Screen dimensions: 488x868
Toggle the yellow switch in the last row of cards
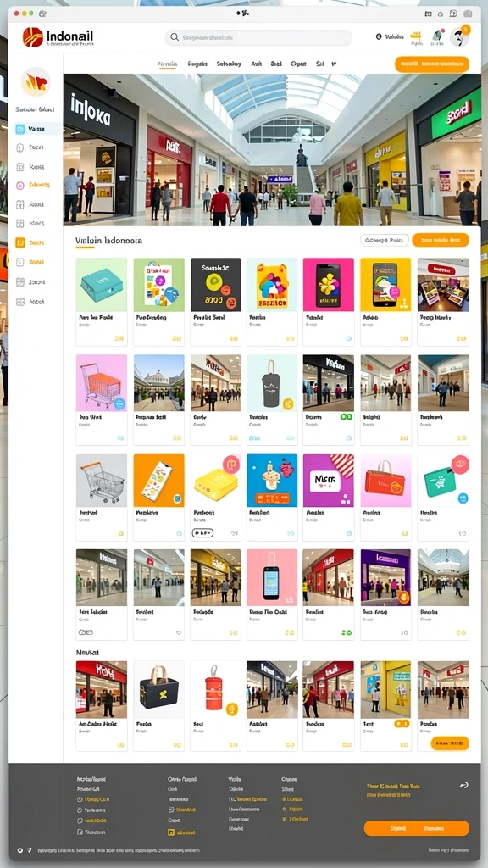tap(401, 724)
